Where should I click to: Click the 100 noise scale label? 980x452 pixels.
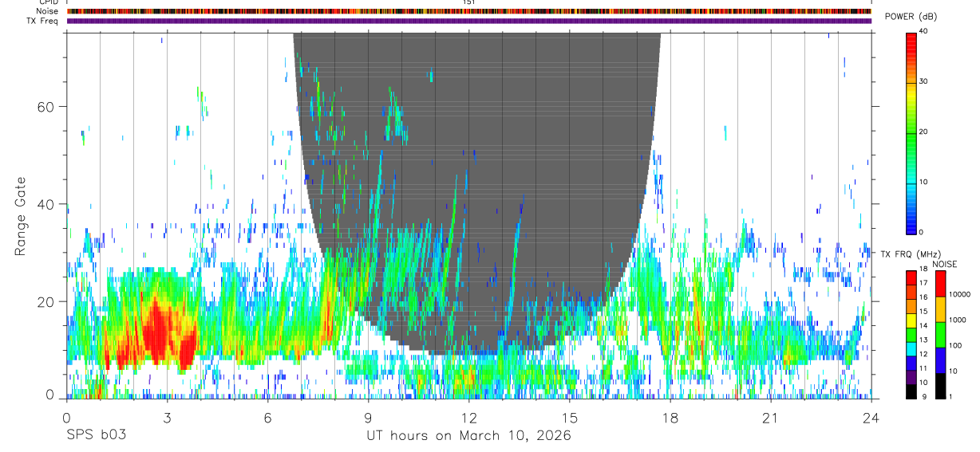coord(957,345)
